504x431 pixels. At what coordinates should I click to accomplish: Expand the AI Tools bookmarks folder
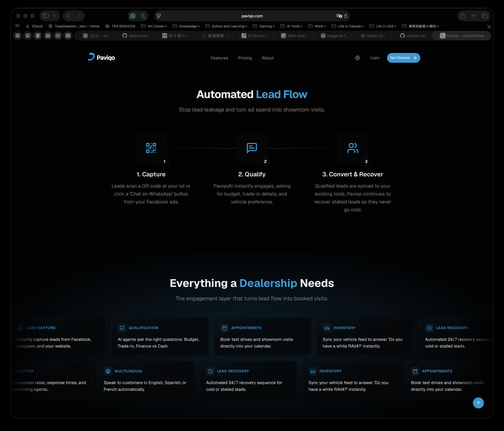coord(292,26)
